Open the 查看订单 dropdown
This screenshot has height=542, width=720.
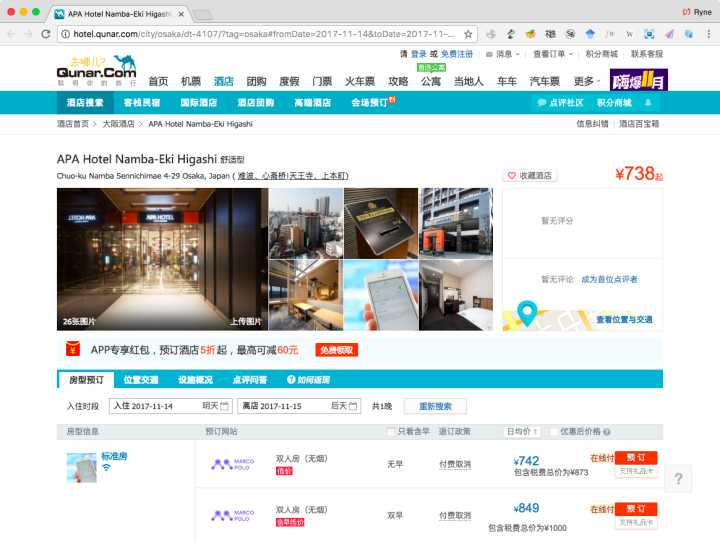[552, 54]
